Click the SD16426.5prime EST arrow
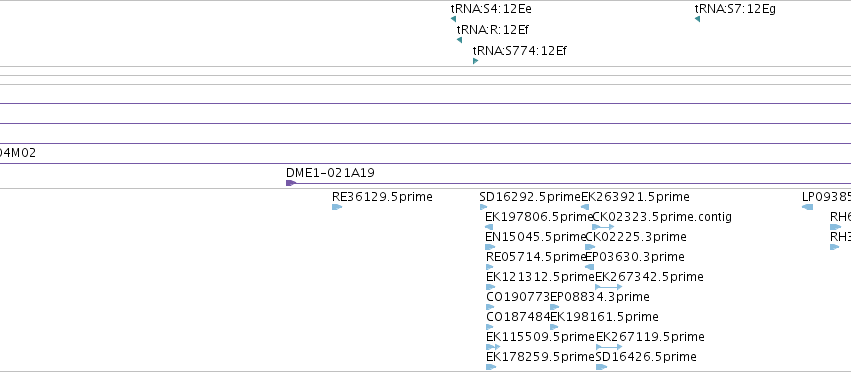The width and height of the screenshot is (851, 372). 601,367
